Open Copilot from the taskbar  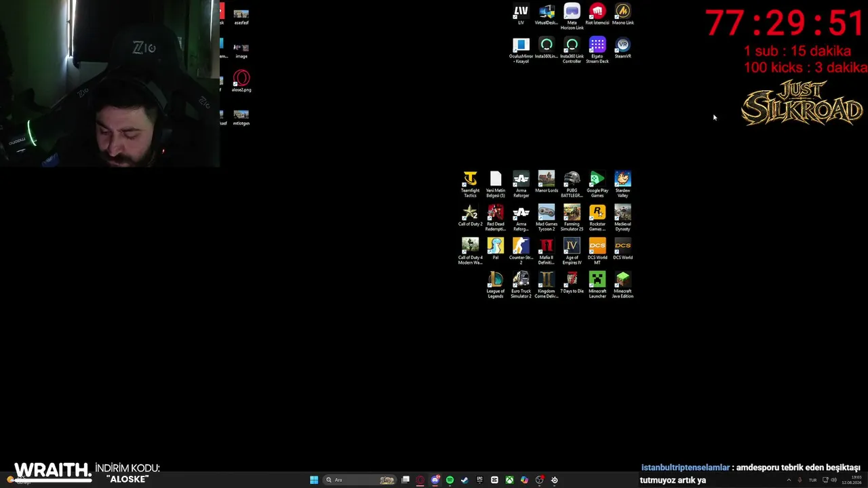(524, 480)
